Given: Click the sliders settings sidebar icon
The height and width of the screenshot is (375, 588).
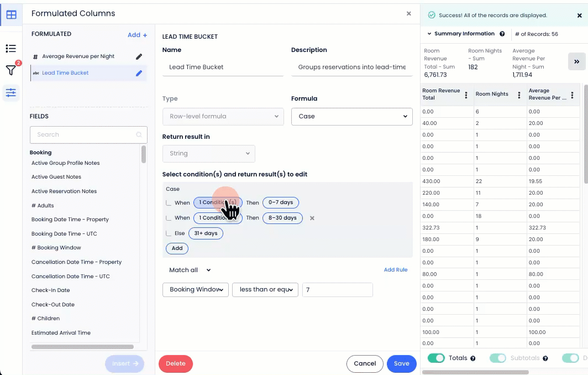Looking at the screenshot, I should click(x=11, y=92).
